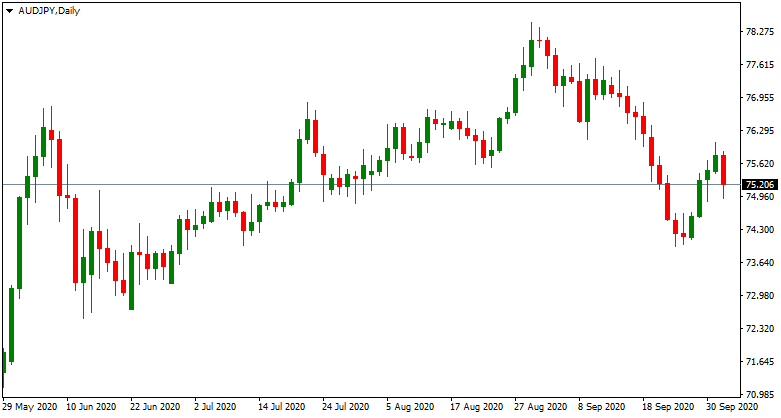The image size is (781, 418).
Task: Click the 29 May 2020 date label
Action: coord(29,407)
